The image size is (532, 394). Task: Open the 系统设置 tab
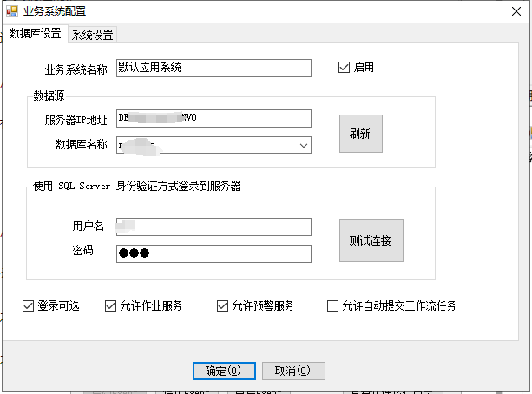click(x=92, y=35)
